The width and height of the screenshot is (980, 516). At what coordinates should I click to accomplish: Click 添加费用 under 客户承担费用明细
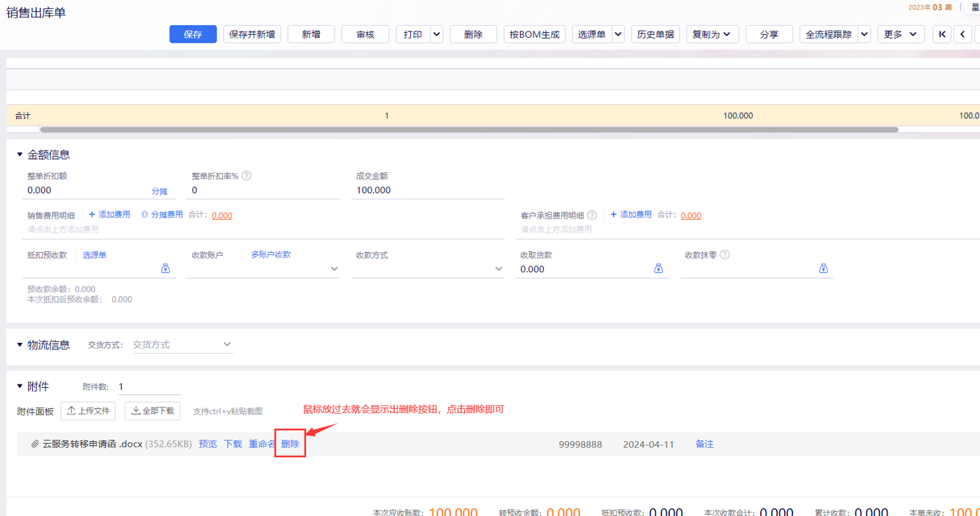point(631,215)
